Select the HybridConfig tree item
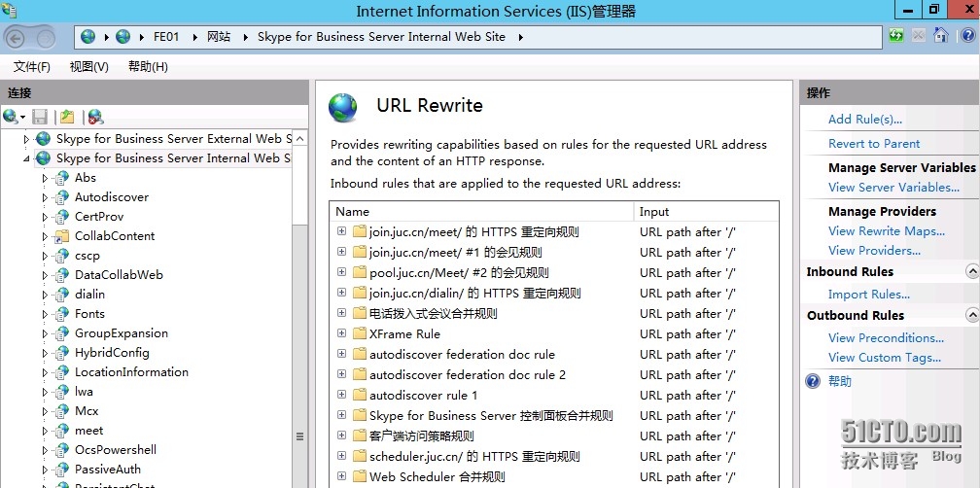Screen dimensions: 980x488 click(x=112, y=353)
